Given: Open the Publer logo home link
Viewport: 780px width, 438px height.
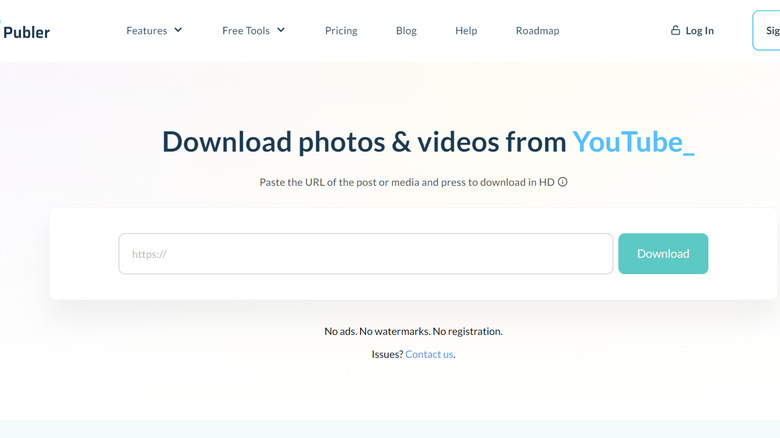Looking at the screenshot, I should tap(25, 32).
